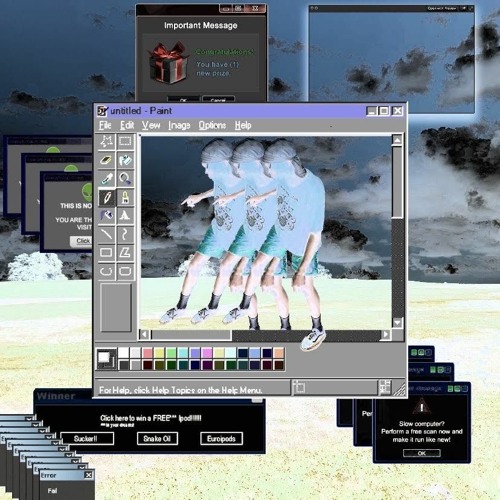Pick the peach orange color swatch
The height and width of the screenshot is (500, 500).
(279, 353)
